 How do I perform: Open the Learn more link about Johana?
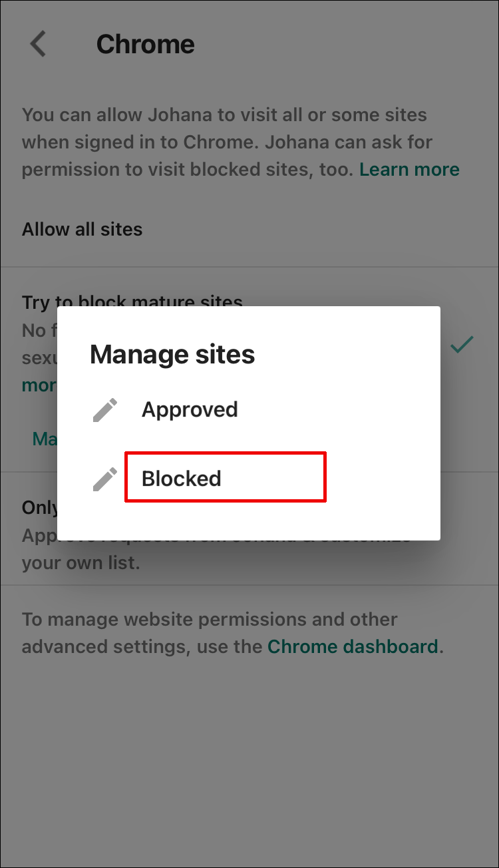tap(409, 170)
